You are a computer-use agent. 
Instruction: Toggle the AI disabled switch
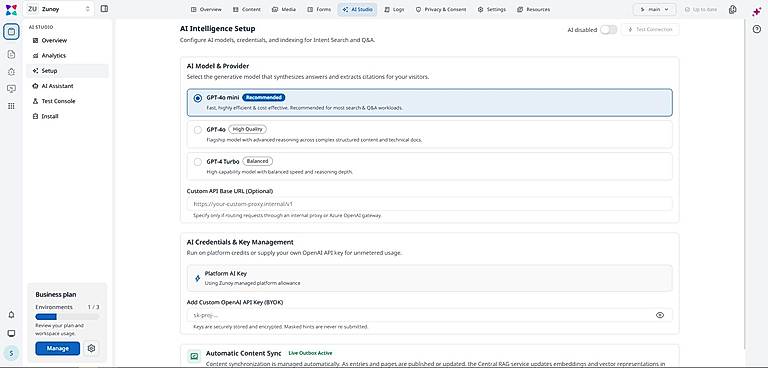(609, 30)
